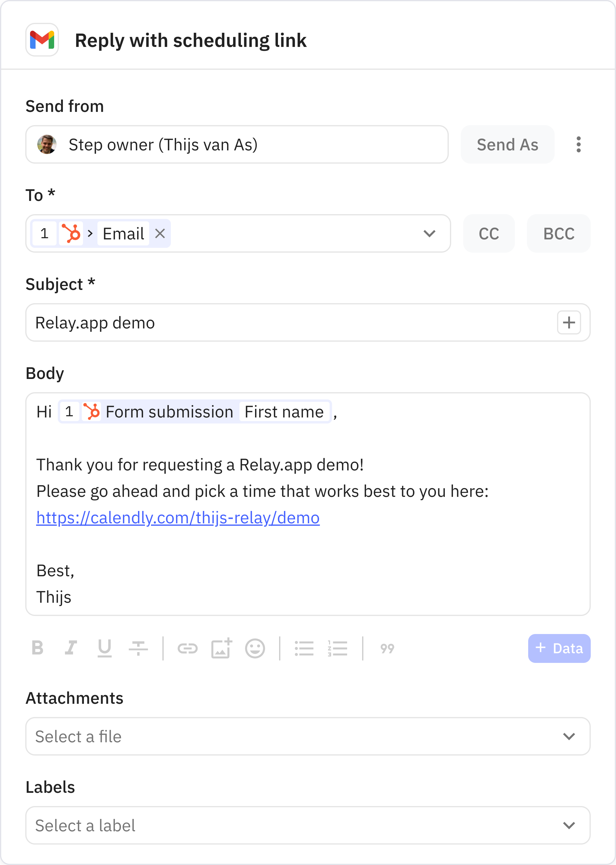The image size is (616, 865).
Task: Create a numbered list in the body
Action: [337, 648]
